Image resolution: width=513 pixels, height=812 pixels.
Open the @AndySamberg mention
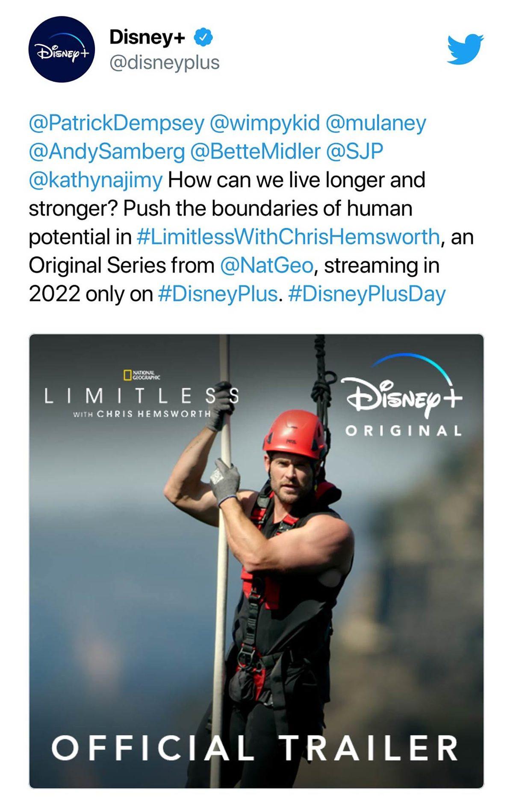(107, 152)
